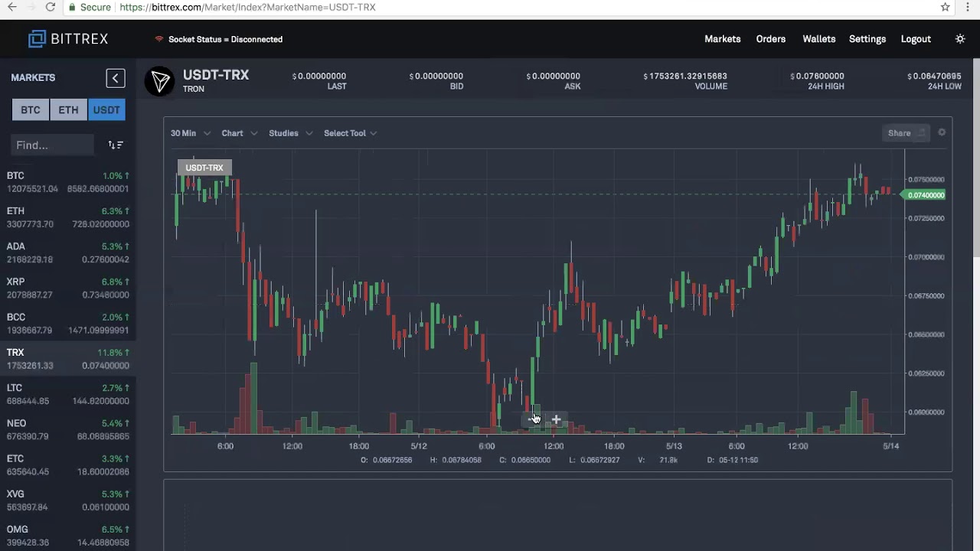The width and height of the screenshot is (980, 551).
Task: Open the Chart type dropdown
Action: 240,133
